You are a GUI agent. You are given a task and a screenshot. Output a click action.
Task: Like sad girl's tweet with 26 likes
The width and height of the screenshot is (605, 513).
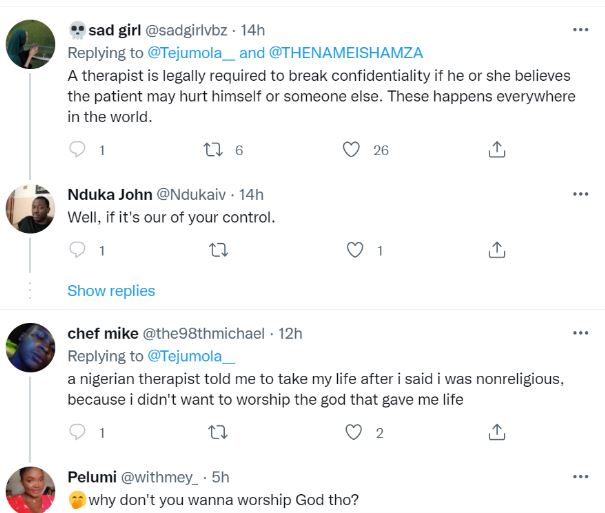(351, 150)
